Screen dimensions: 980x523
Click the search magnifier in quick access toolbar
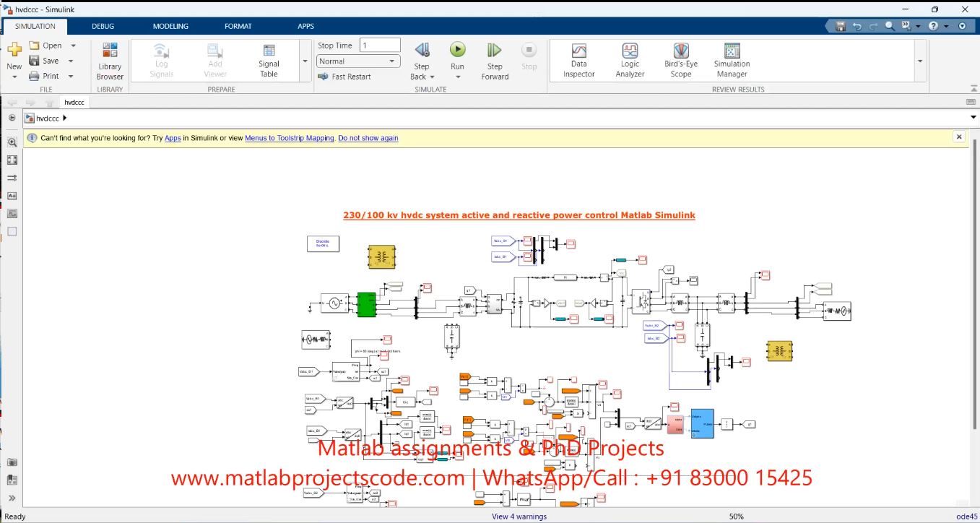pyautogui.click(x=890, y=26)
